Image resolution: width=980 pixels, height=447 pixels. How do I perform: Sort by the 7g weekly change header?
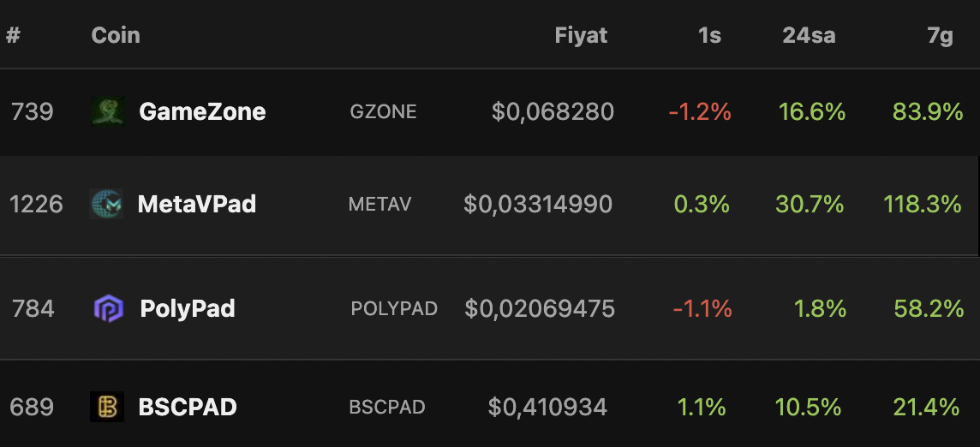pyautogui.click(x=940, y=36)
